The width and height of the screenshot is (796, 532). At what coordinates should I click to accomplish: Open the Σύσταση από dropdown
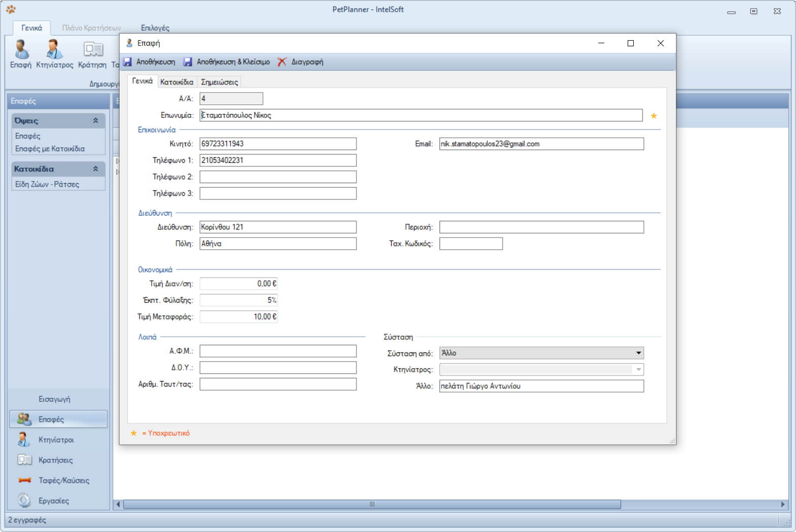(x=638, y=353)
